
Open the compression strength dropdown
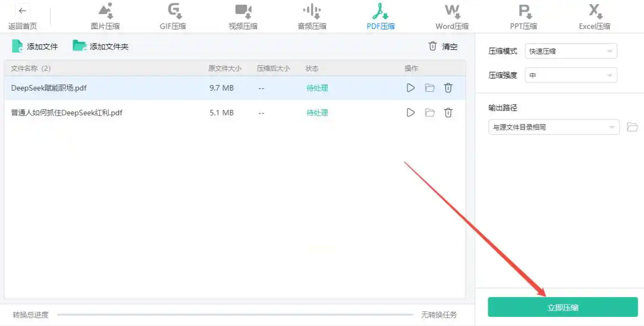[571, 75]
